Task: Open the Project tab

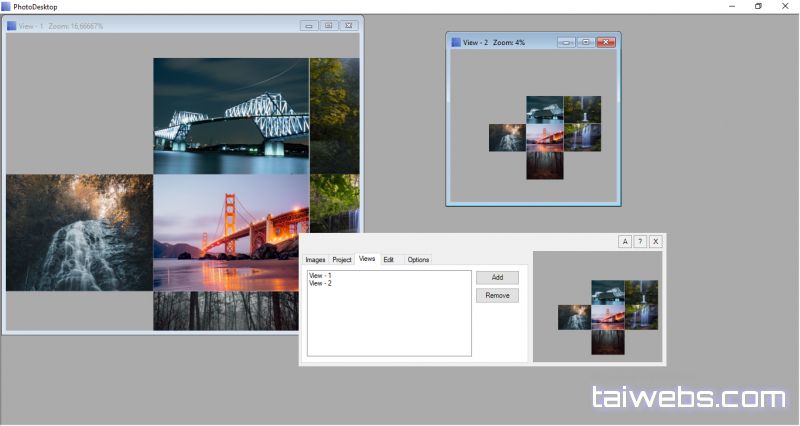Action: tap(341, 260)
